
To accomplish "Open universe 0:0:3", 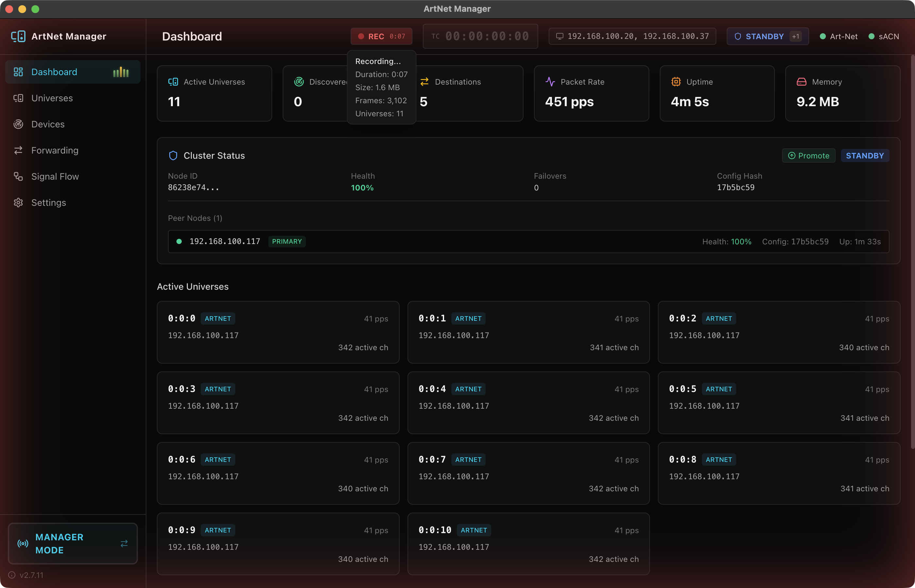I will (x=278, y=403).
